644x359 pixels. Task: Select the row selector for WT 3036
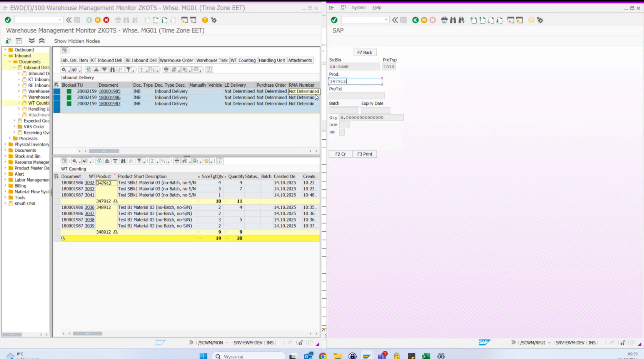(x=58, y=207)
